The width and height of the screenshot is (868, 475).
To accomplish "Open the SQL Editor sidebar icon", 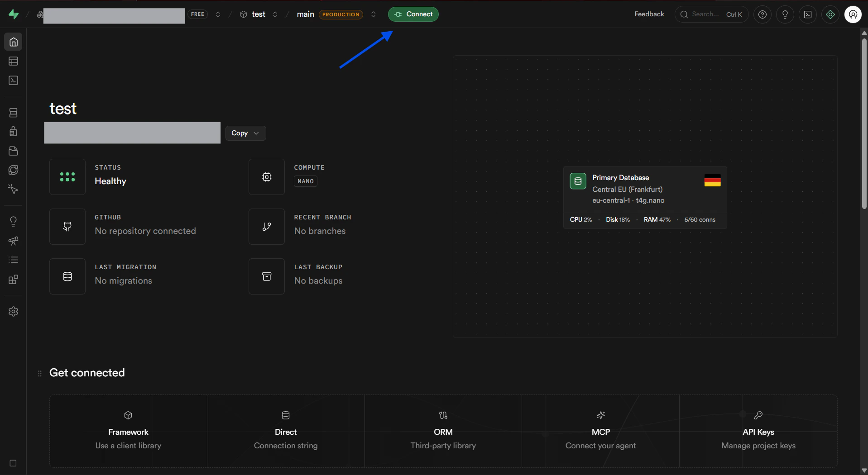I will coord(14,81).
